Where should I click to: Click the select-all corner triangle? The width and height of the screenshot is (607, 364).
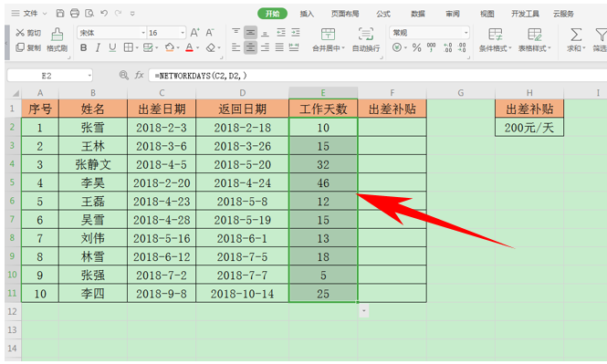coord(16,93)
